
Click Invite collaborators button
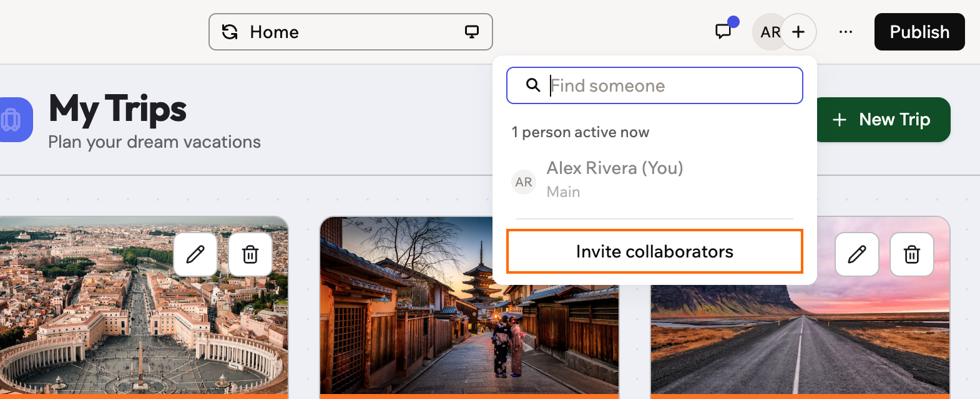[x=654, y=251]
